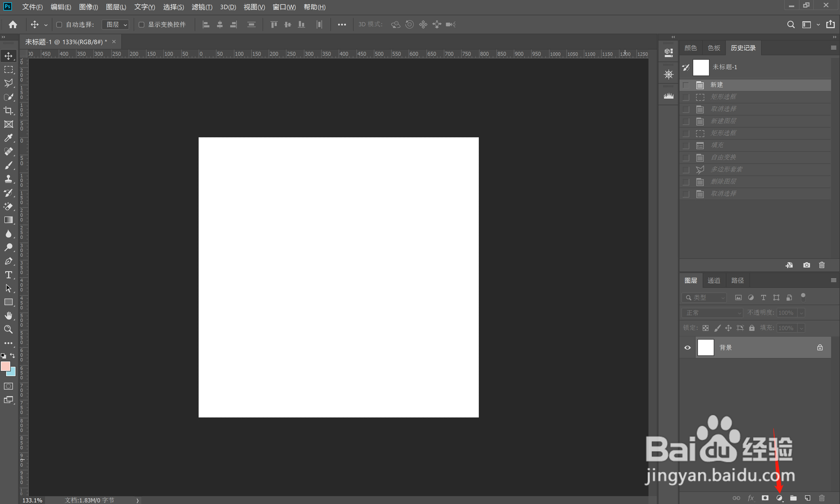Create new fill or adjustment layer
Viewport: 840px width, 504px height.
click(x=779, y=498)
